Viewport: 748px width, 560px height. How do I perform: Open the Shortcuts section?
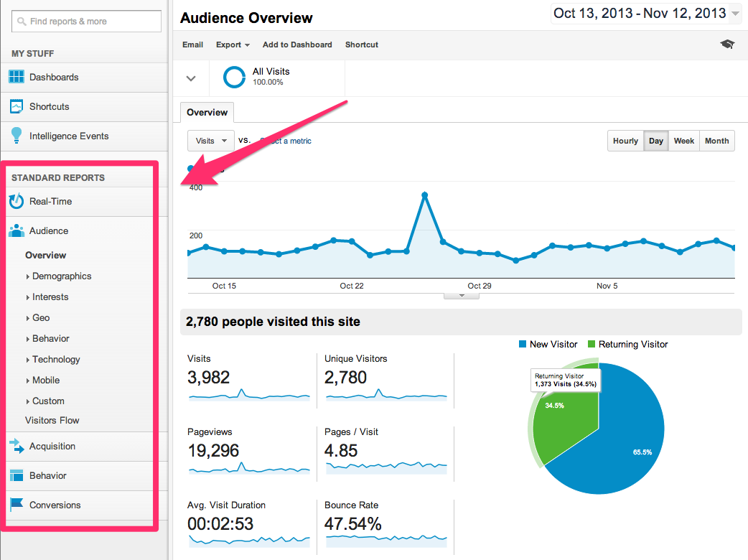tap(47, 106)
